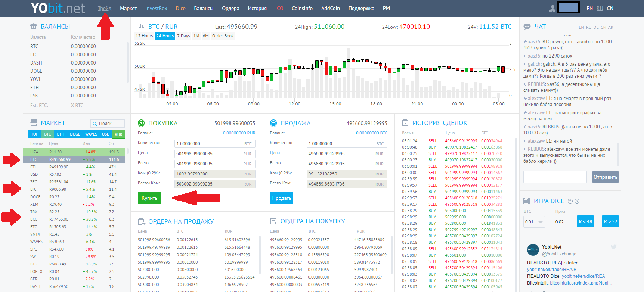
Task: Click the buy quantity field 1.00000000 BTC
Action: coord(215,144)
